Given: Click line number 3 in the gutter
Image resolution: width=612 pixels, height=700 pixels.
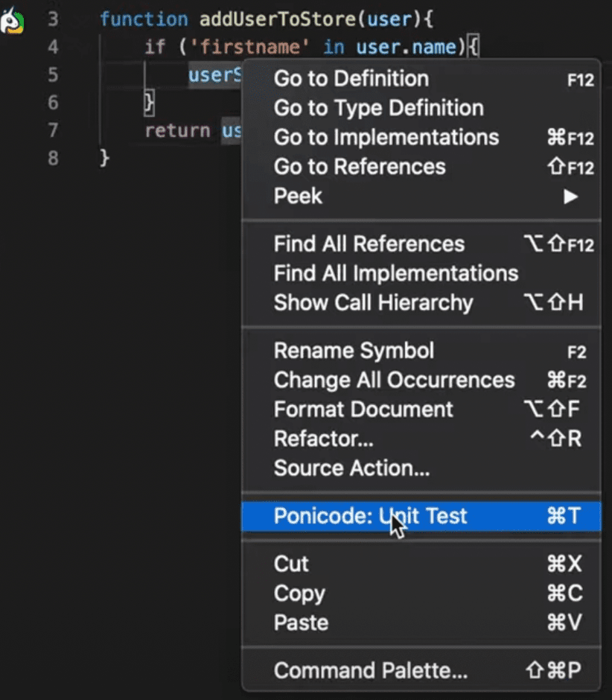Looking at the screenshot, I should click(x=53, y=19).
